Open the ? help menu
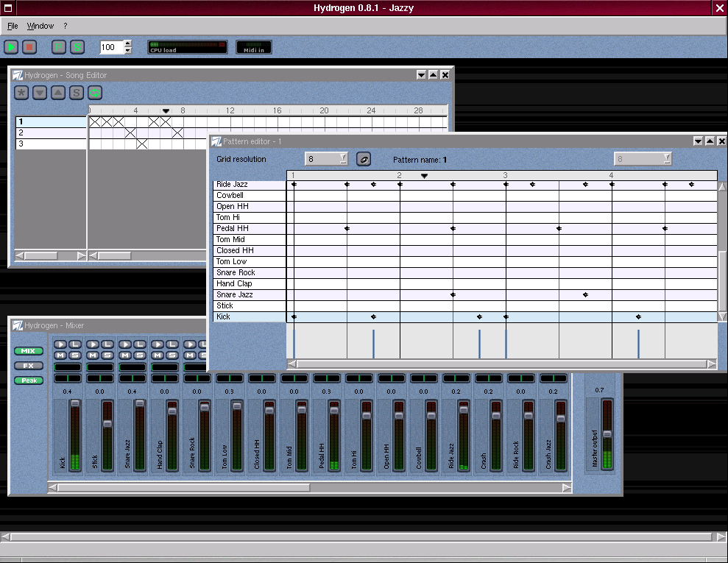The width and height of the screenshot is (728, 563). coord(65,26)
